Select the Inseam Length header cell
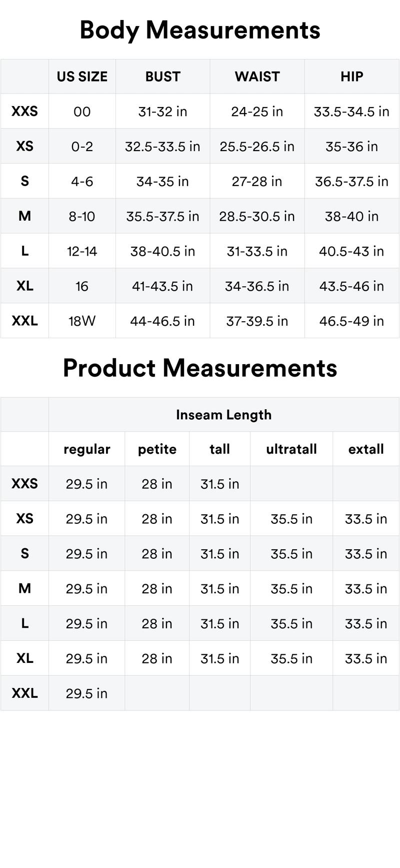 [223, 415]
